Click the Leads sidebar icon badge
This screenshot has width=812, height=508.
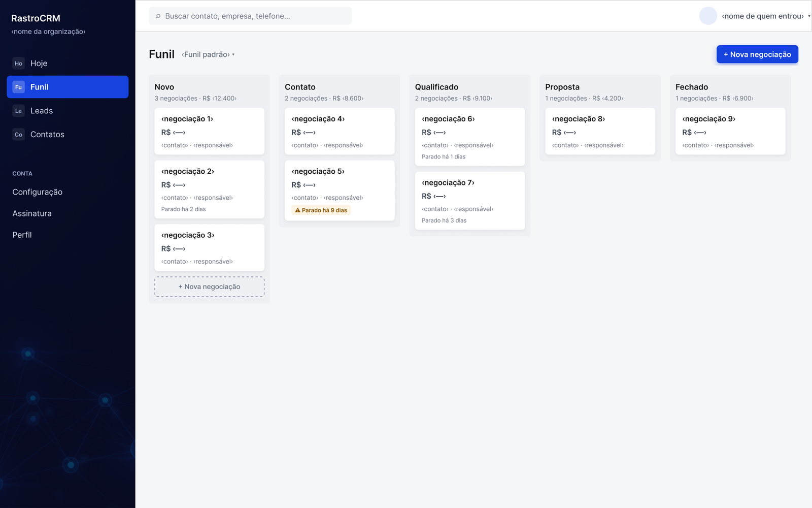point(18,111)
